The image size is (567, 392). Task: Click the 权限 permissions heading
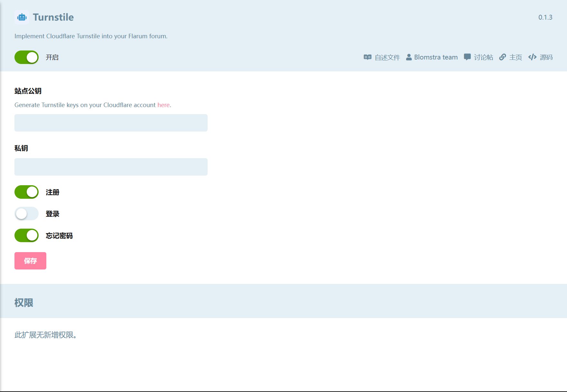[24, 303]
